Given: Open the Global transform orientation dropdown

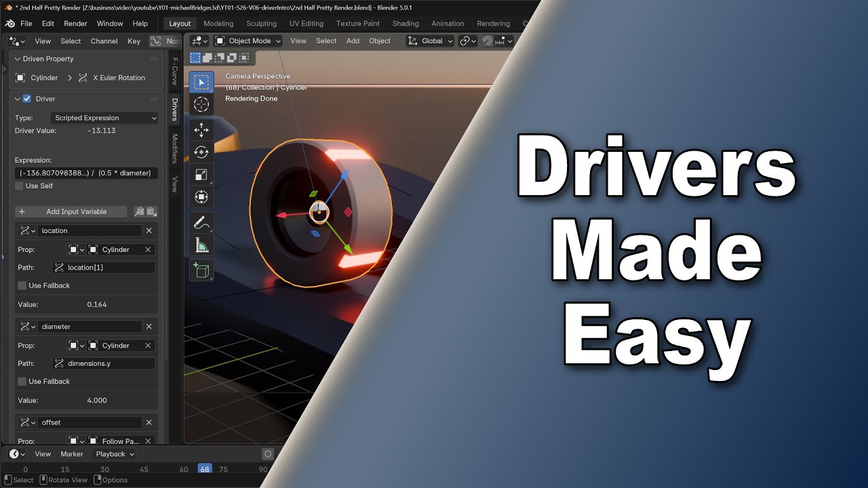Looking at the screenshot, I should pos(430,41).
